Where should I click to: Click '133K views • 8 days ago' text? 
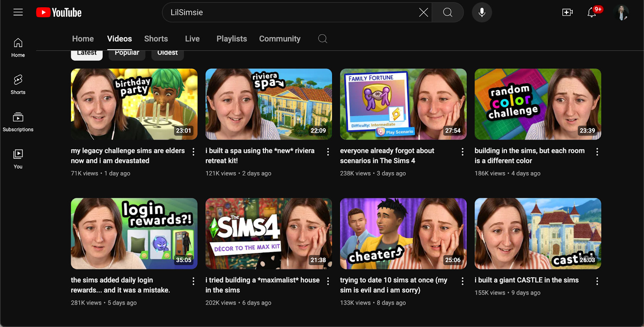pyautogui.click(x=373, y=303)
